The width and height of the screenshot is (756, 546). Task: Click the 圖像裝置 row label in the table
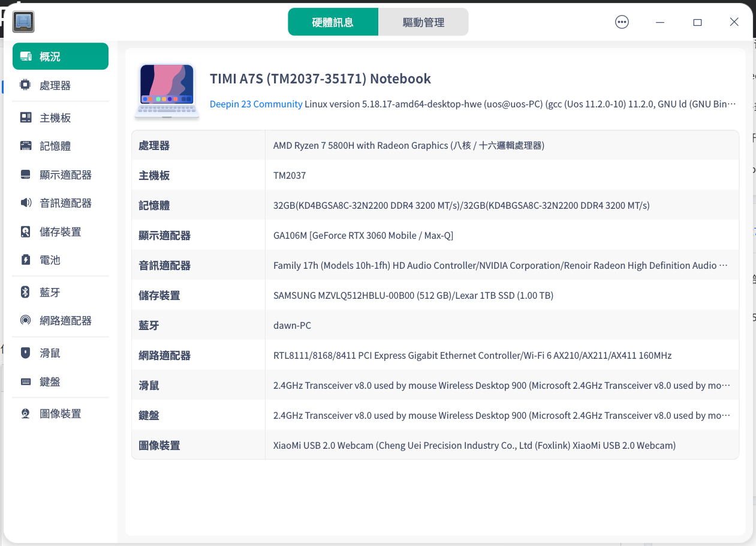[x=159, y=445]
